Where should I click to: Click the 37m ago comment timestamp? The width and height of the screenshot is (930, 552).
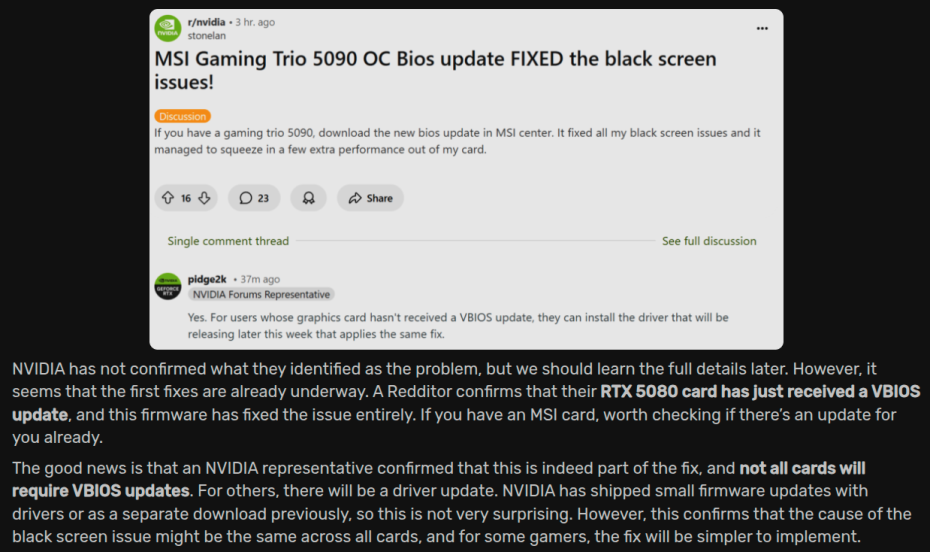pyautogui.click(x=260, y=279)
